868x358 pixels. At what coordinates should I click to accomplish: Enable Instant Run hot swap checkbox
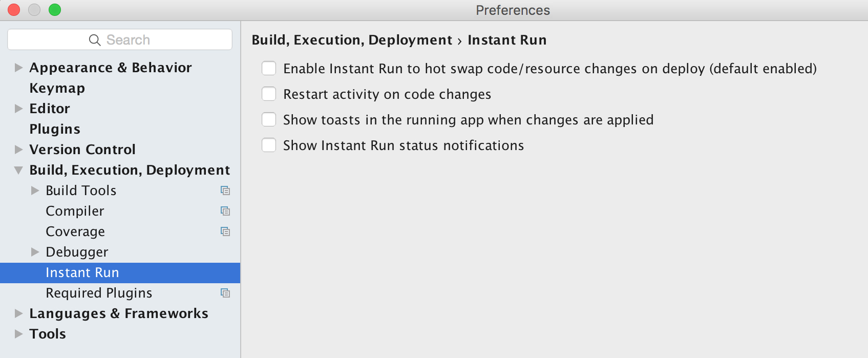point(269,68)
